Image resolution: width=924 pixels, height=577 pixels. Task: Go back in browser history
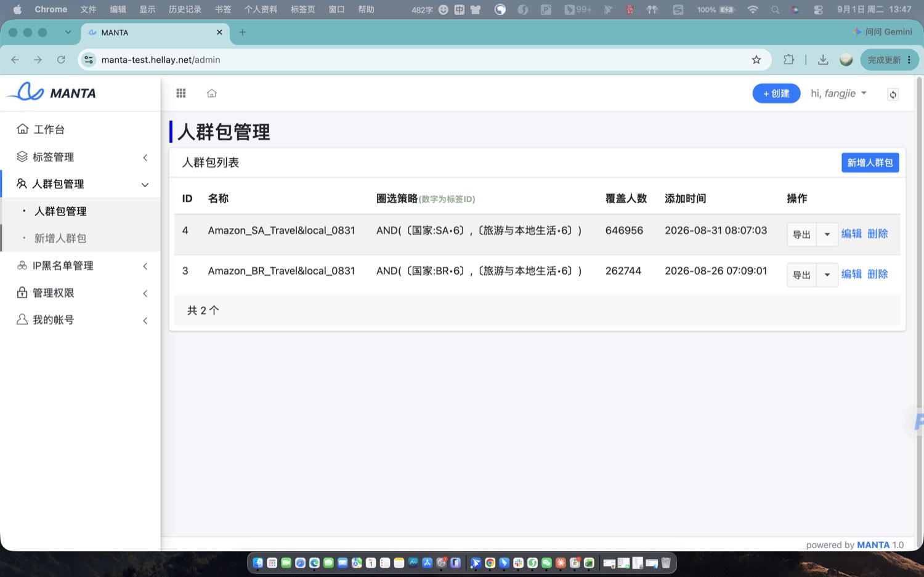(15, 60)
